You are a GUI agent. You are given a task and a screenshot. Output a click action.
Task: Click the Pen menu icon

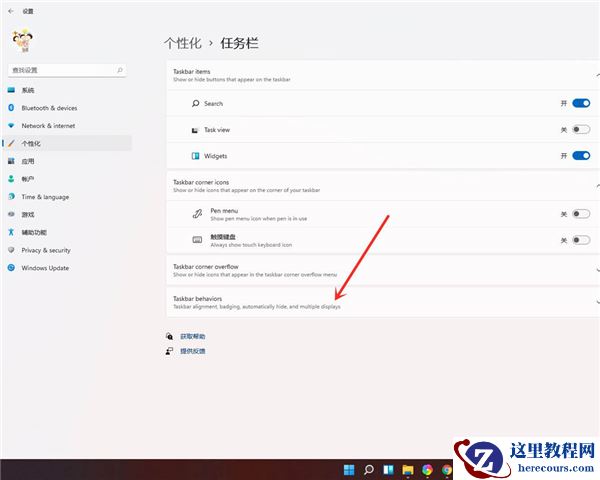[x=197, y=214]
